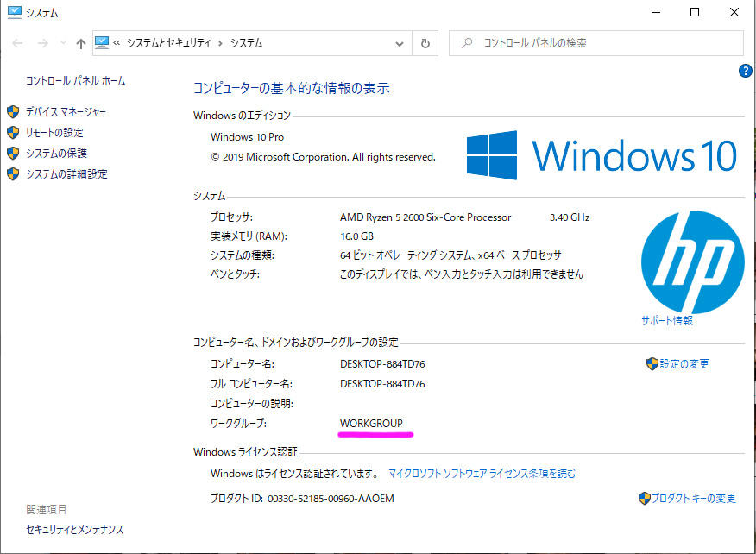This screenshot has width=756, height=554.
Task: Click the system icon in title bar
Action: coord(15,12)
